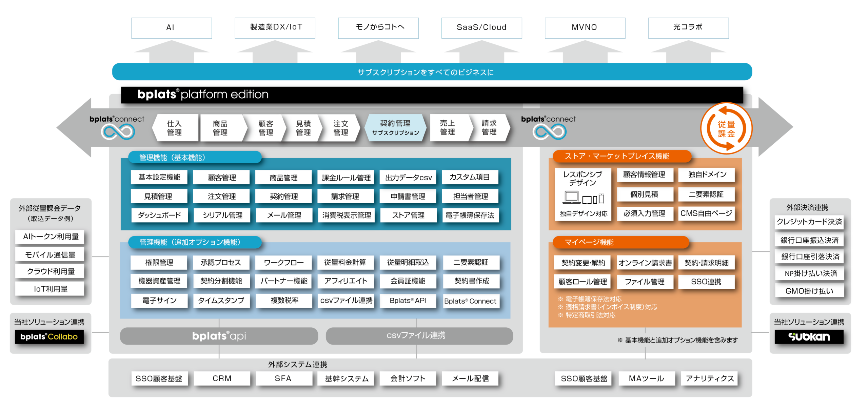Select 独自ドメイン
The width and height of the screenshot is (868, 411).
707,175
